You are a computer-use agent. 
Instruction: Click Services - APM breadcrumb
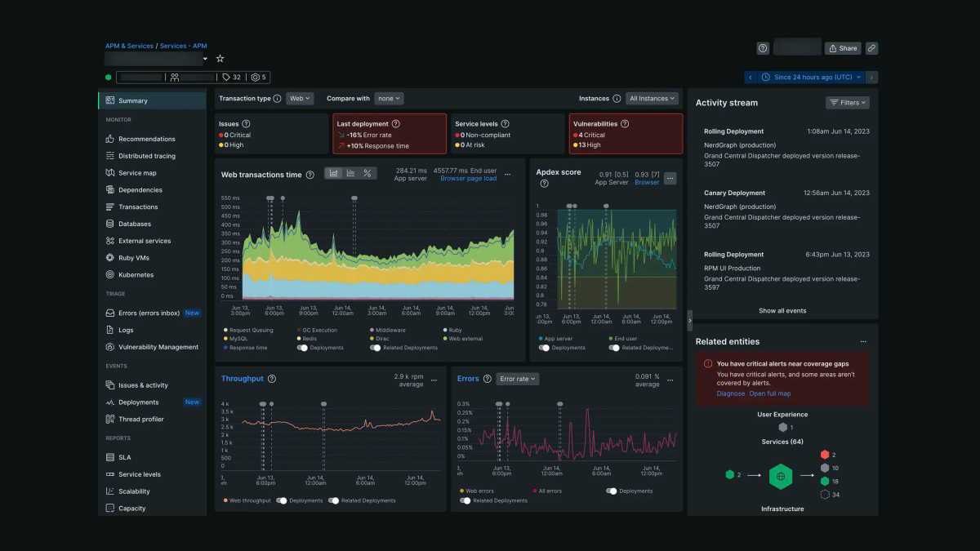click(183, 47)
